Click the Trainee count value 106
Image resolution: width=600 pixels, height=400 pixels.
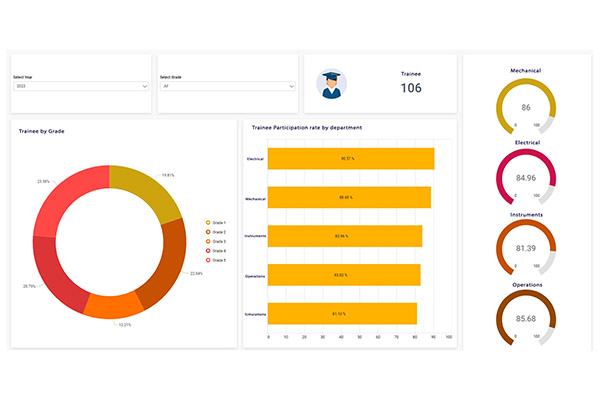(x=411, y=88)
